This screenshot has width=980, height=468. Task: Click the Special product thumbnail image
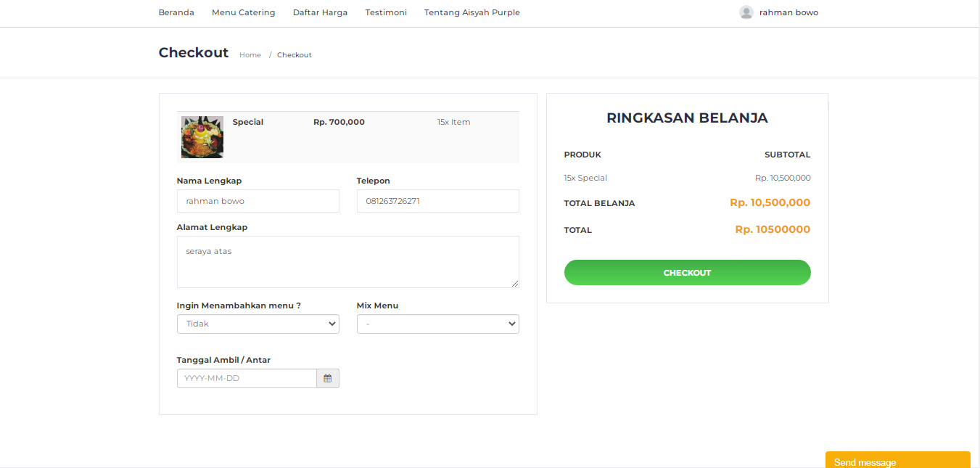pyautogui.click(x=202, y=138)
